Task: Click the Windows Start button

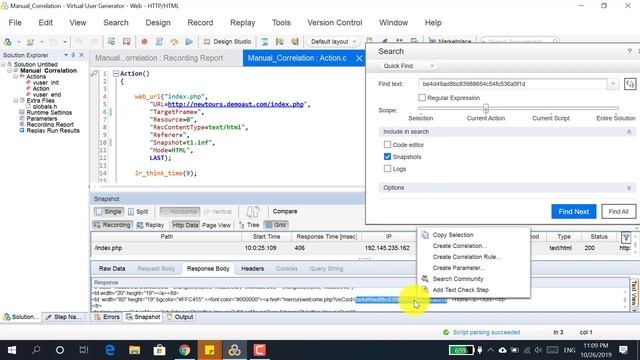Action: 12,350
